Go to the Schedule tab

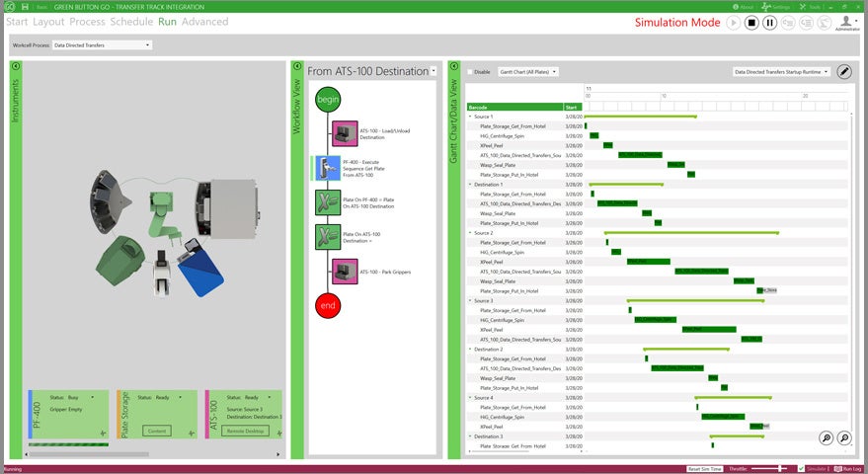tap(131, 22)
